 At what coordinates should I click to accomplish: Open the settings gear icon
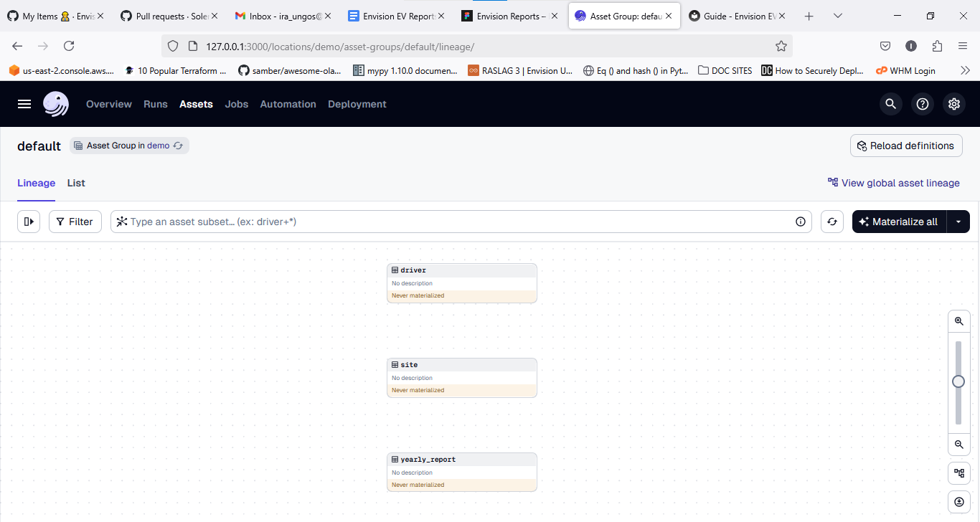[x=953, y=104]
